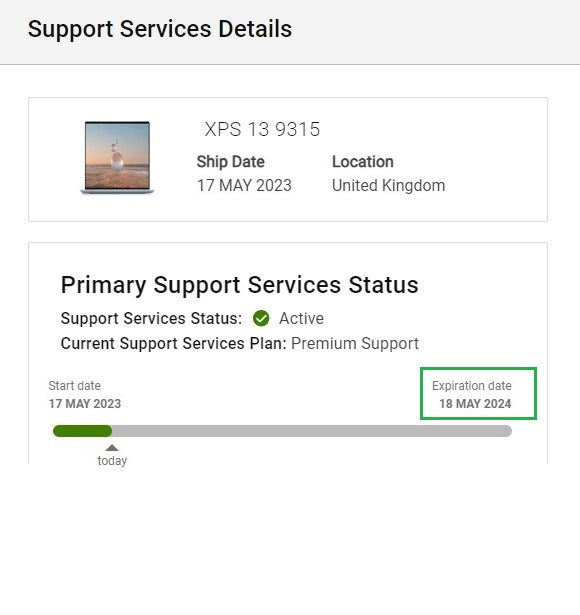The height and width of the screenshot is (615, 580).
Task: Click the United Kingdom location text
Action: [x=389, y=186]
